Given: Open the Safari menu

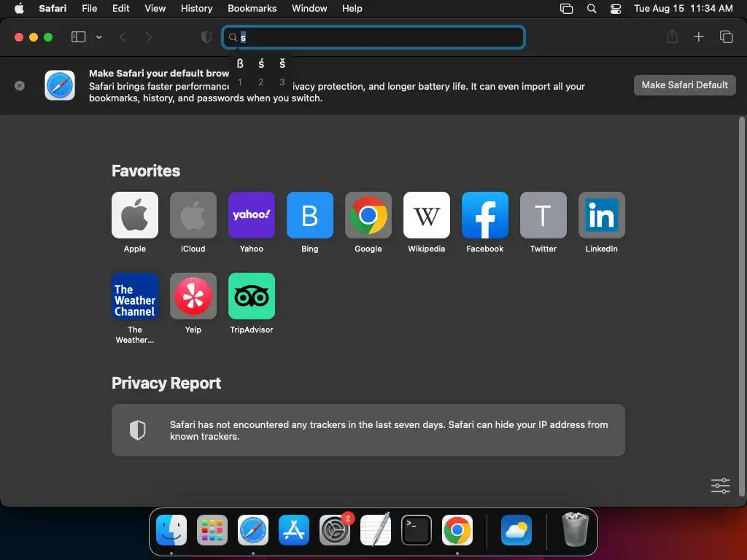Looking at the screenshot, I should point(53,9).
